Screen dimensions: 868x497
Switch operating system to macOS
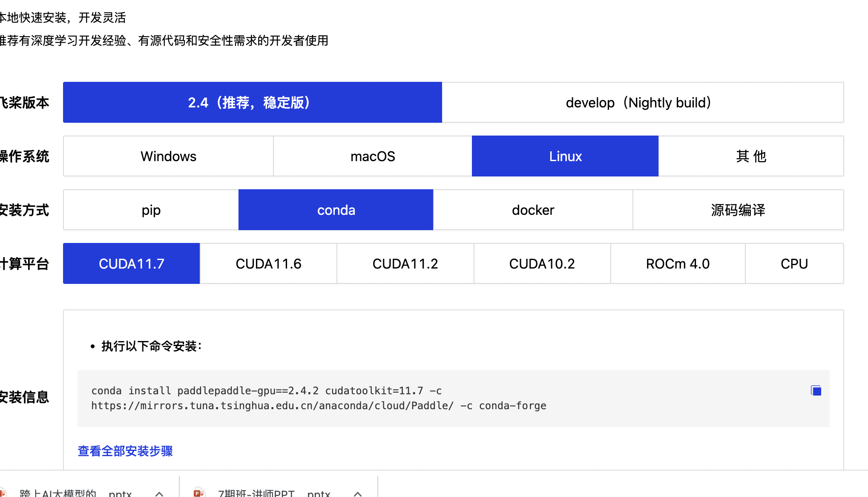coord(372,156)
